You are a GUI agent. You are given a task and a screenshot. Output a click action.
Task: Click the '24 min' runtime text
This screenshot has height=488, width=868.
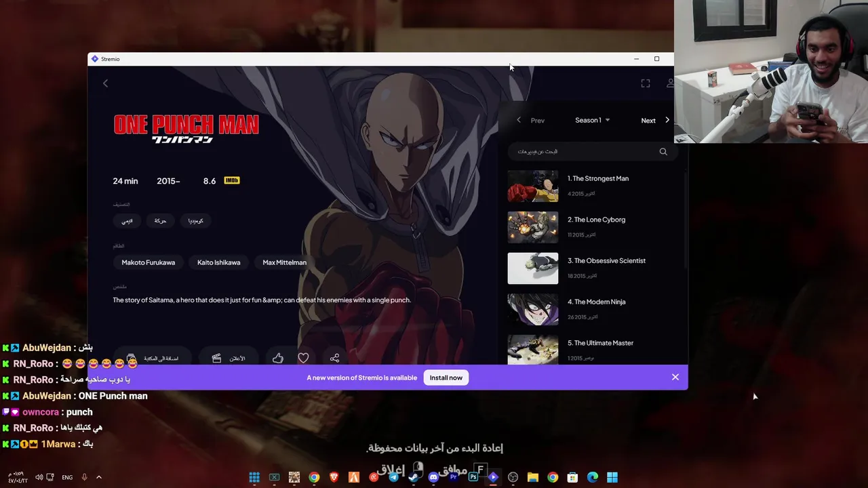[x=125, y=181]
